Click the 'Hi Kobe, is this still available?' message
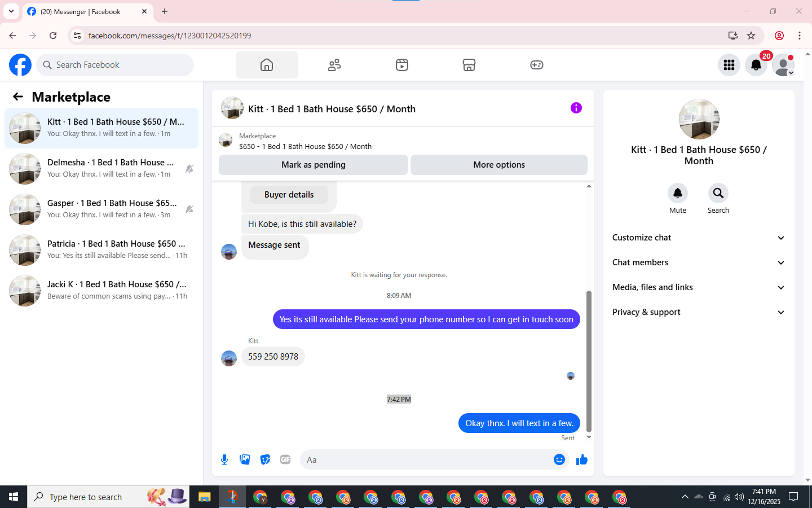The width and height of the screenshot is (812, 508). 302,224
